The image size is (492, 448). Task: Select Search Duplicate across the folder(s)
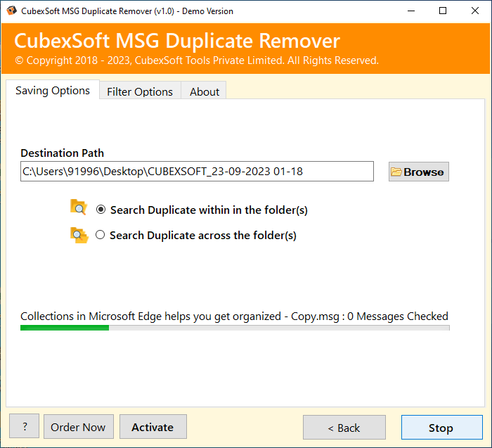point(100,235)
